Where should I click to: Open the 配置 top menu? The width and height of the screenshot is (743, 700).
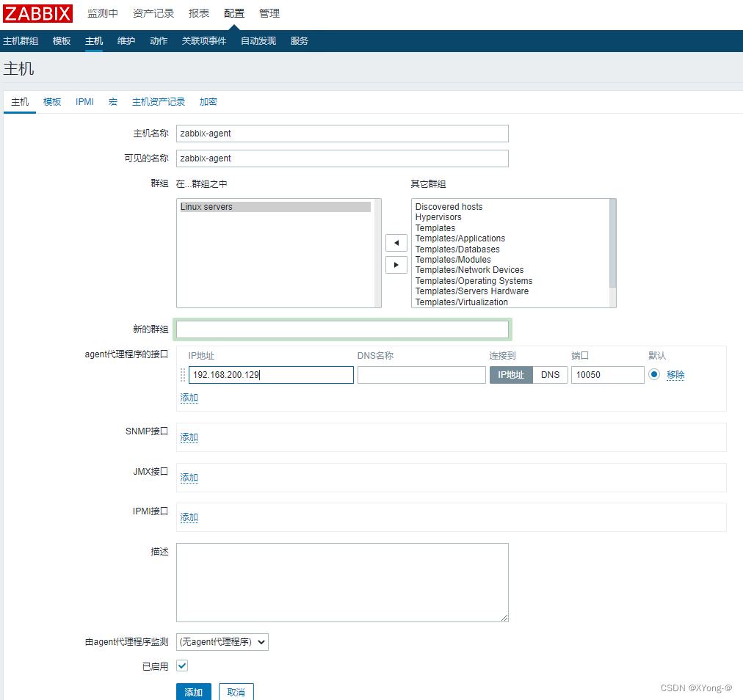point(234,13)
